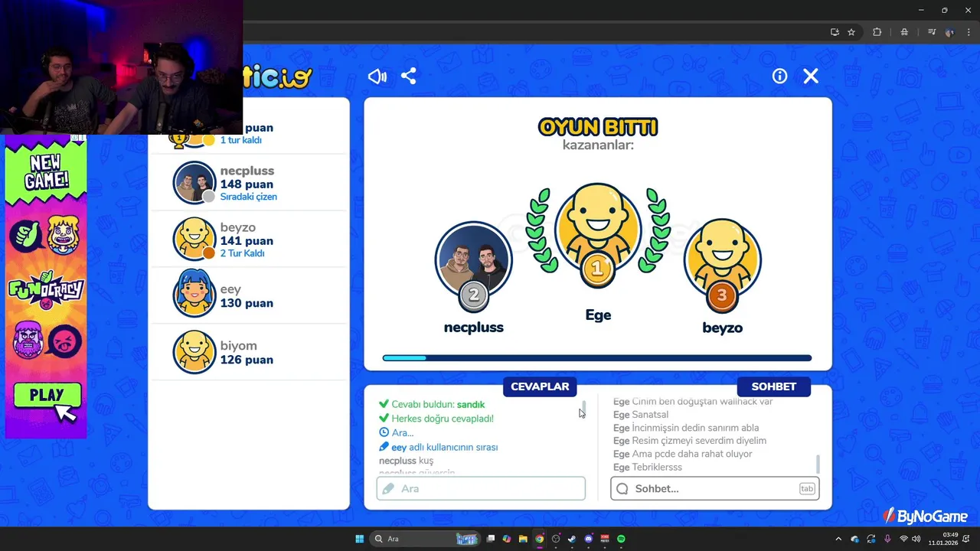
Task: Click the ByNoGame logo
Action: pos(926,517)
